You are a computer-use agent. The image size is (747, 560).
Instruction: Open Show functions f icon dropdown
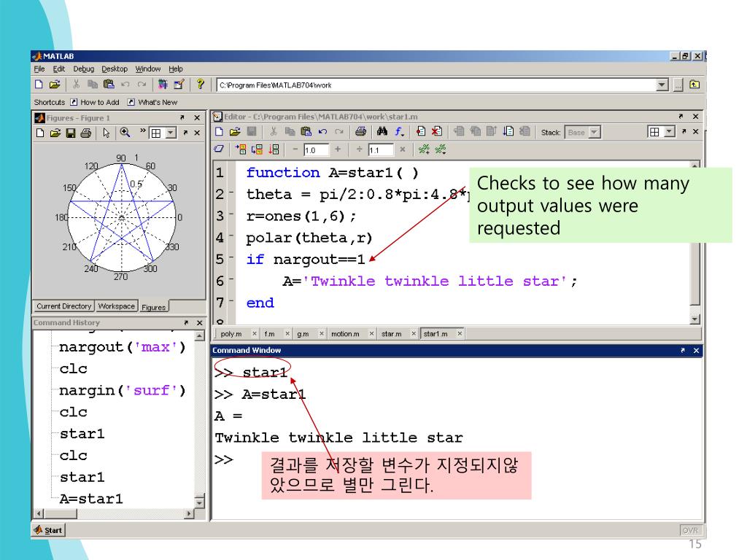(x=400, y=132)
